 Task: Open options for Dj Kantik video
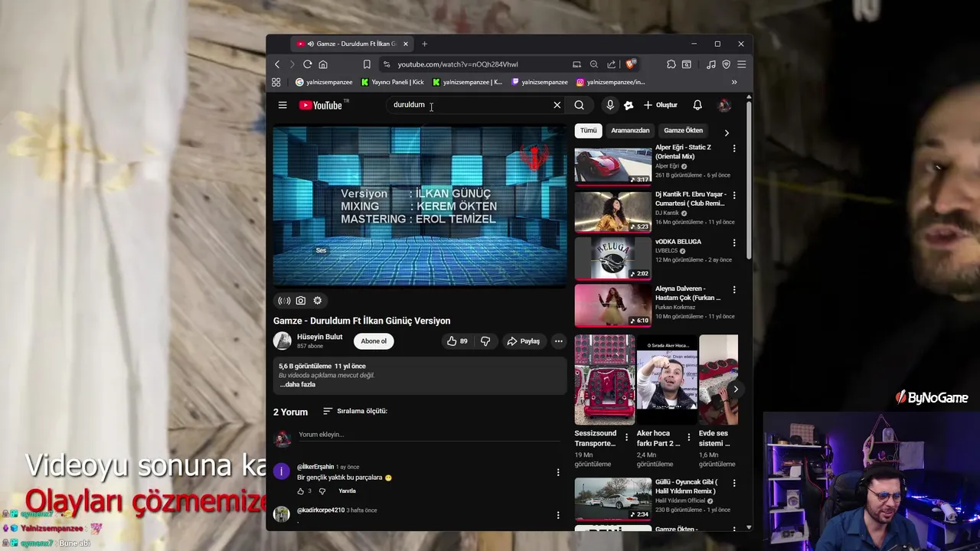point(734,195)
